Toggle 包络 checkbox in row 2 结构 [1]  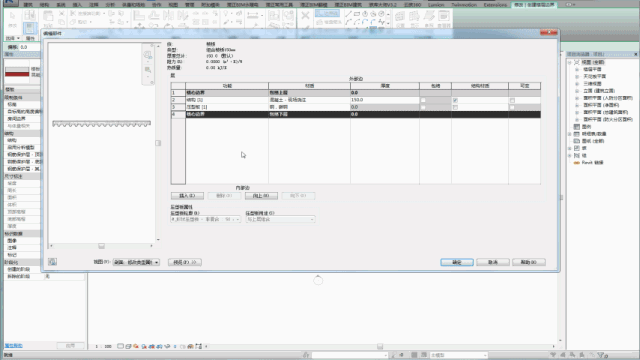click(423, 100)
